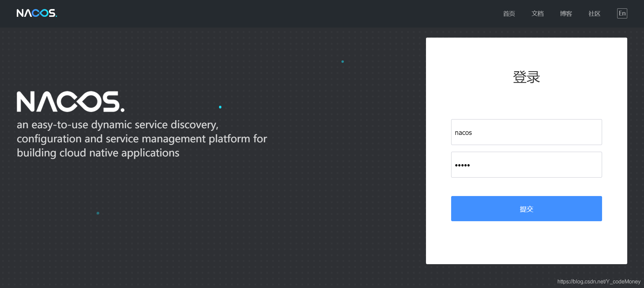Click the large NACOS banner logo
Screen dimensions: 644x288
[x=71, y=101]
